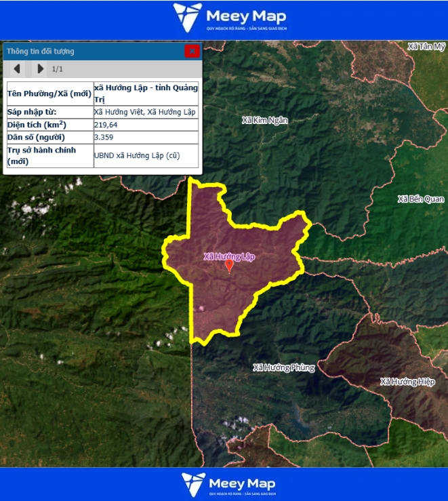
Task: Click the previous record arrow
Action: [17, 68]
